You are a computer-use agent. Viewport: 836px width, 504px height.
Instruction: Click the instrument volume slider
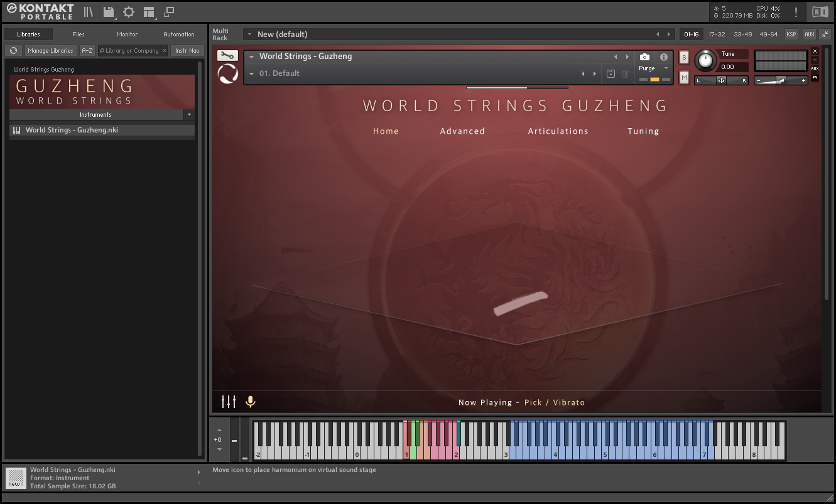click(781, 80)
